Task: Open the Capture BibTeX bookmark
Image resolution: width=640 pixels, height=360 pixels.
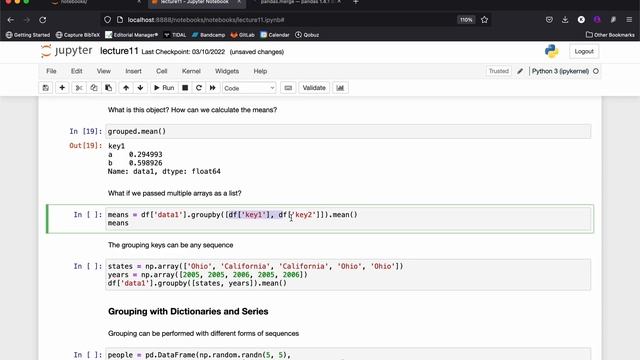Action: pos(78,35)
